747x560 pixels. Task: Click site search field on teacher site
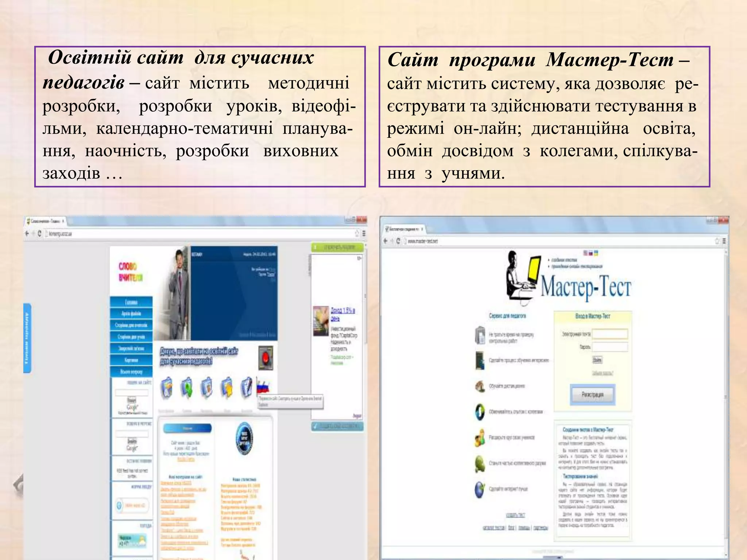point(132,393)
